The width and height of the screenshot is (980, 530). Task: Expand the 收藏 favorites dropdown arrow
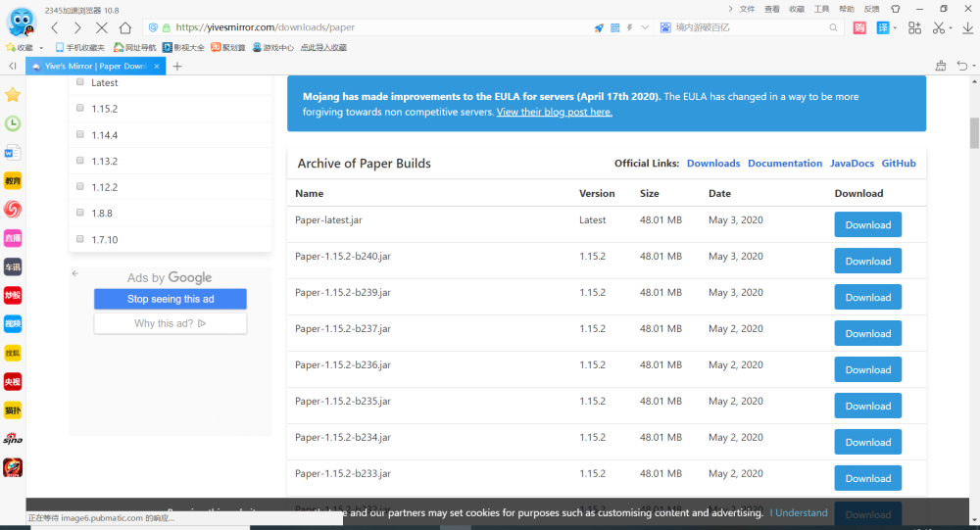[x=41, y=47]
